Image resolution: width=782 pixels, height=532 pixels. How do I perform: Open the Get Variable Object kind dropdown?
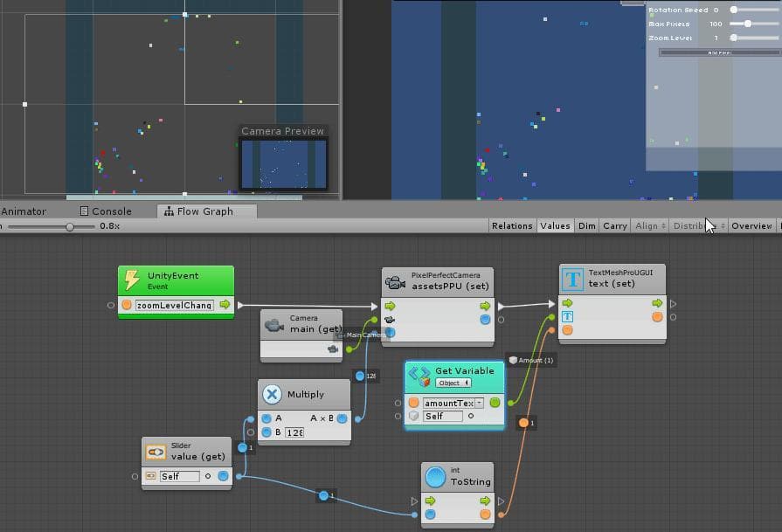(x=453, y=383)
